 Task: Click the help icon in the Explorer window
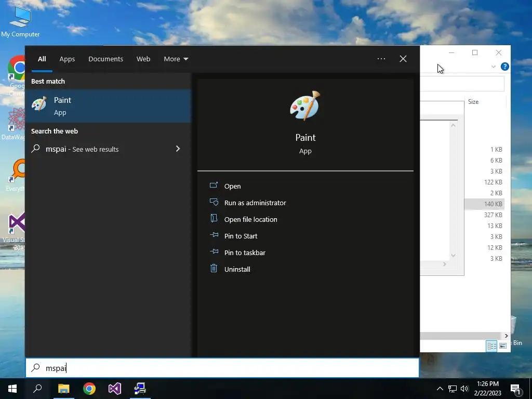click(504, 66)
